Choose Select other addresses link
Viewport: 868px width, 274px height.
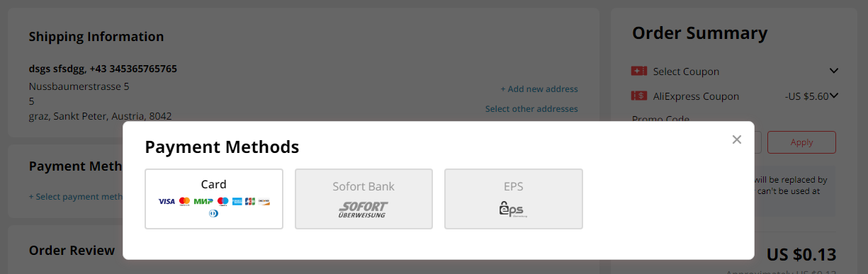pos(531,109)
